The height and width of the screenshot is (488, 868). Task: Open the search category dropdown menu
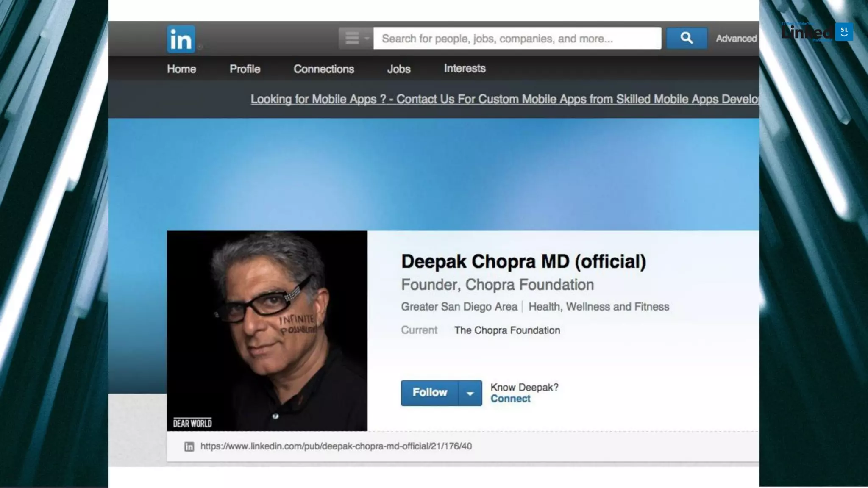coord(356,39)
